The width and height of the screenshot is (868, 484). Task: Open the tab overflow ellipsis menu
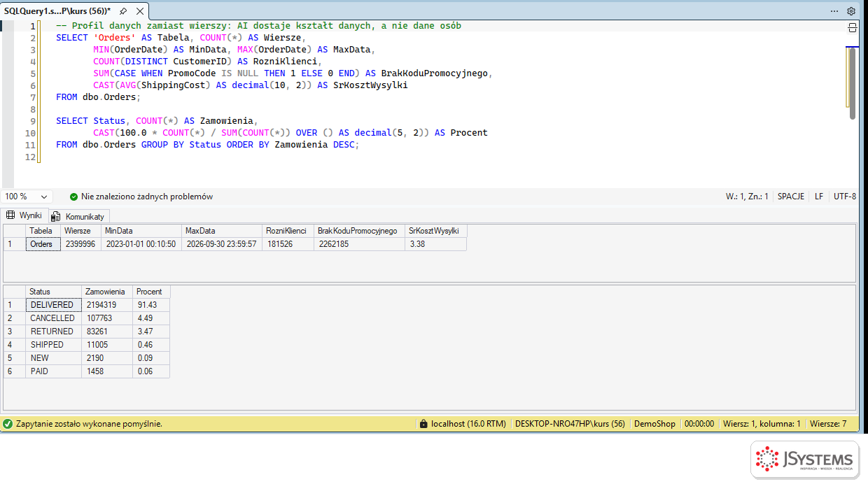[834, 11]
